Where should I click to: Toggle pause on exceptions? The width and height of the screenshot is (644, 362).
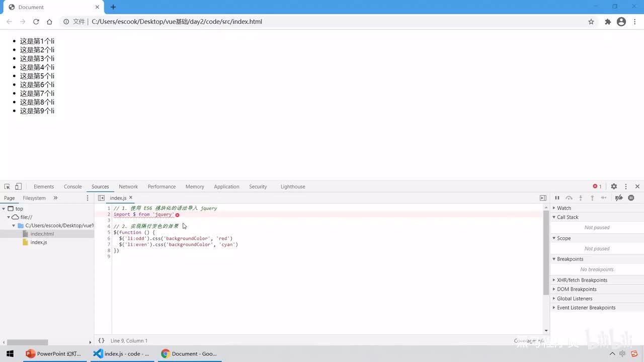pos(631,198)
